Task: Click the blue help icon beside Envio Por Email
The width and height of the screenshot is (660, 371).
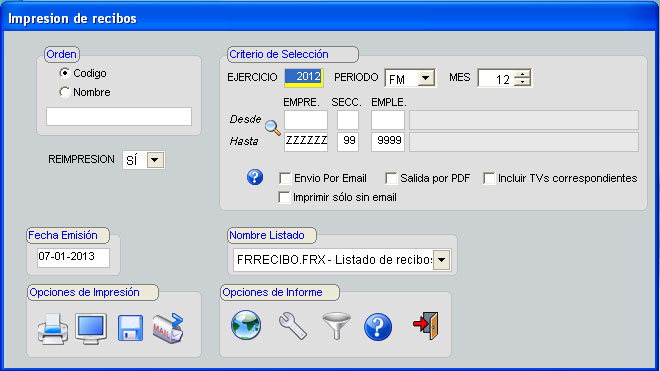Action: tap(255, 177)
